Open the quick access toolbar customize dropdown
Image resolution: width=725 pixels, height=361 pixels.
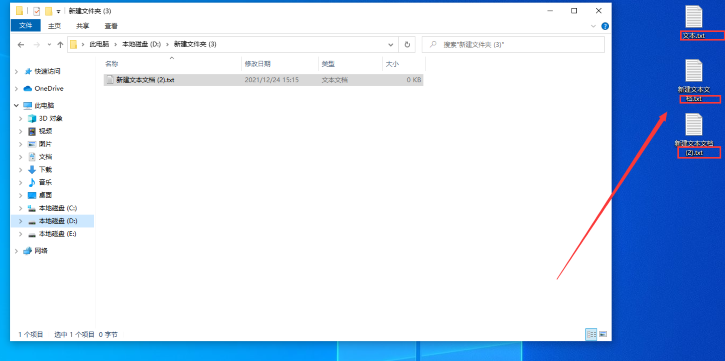(x=59, y=11)
